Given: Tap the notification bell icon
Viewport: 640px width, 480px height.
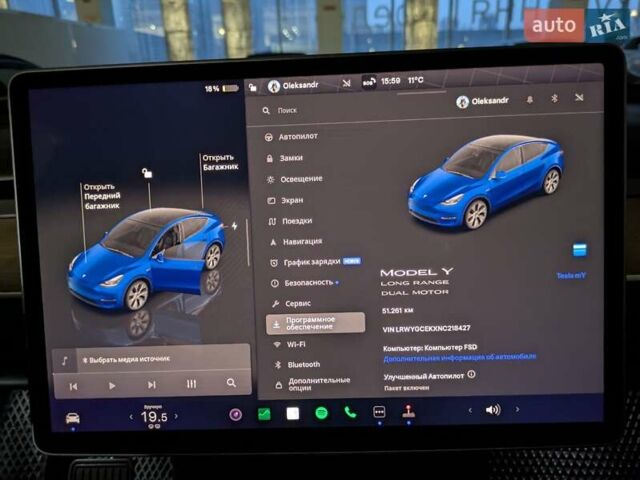Looking at the screenshot, I should click(x=530, y=100).
